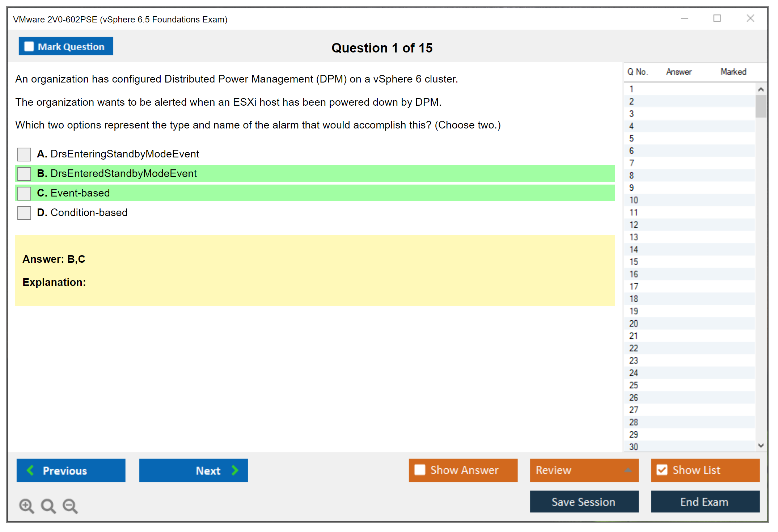Screen dimensions: 778x532
Task: Disable the Show List option
Action: (x=662, y=470)
